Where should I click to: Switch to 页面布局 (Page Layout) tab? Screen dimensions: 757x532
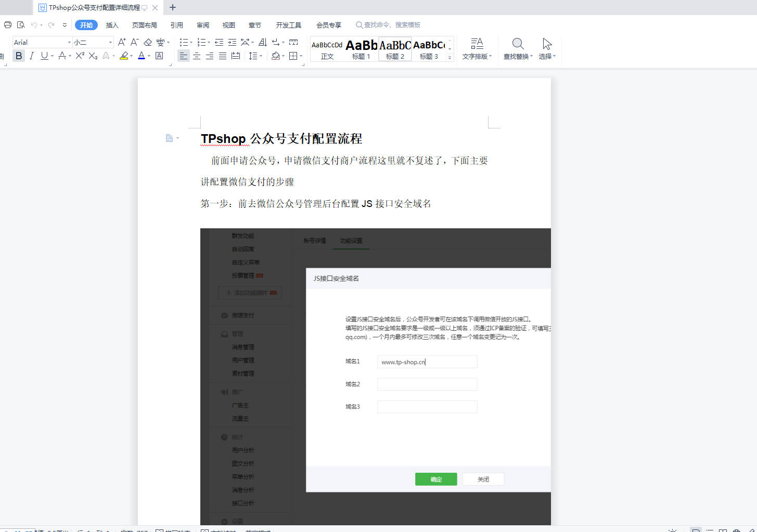[145, 25]
